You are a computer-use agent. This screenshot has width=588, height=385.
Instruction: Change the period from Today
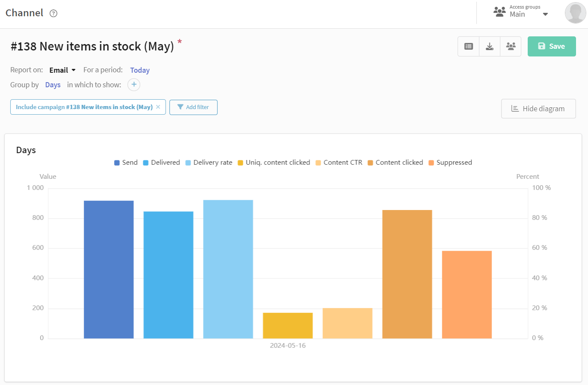click(140, 70)
